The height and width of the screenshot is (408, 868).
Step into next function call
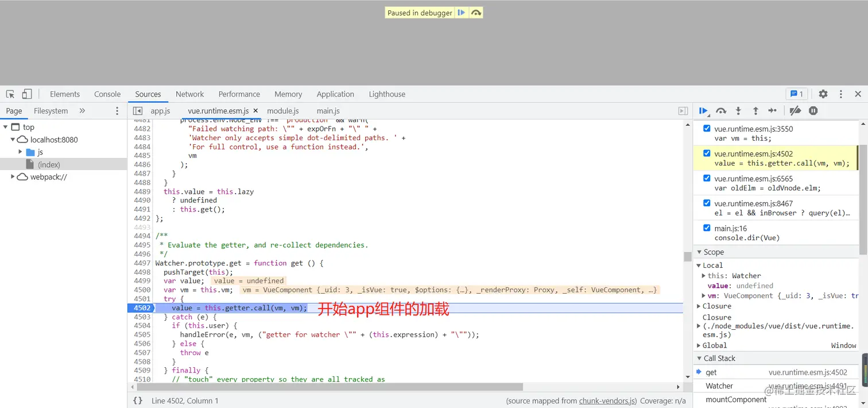point(738,111)
